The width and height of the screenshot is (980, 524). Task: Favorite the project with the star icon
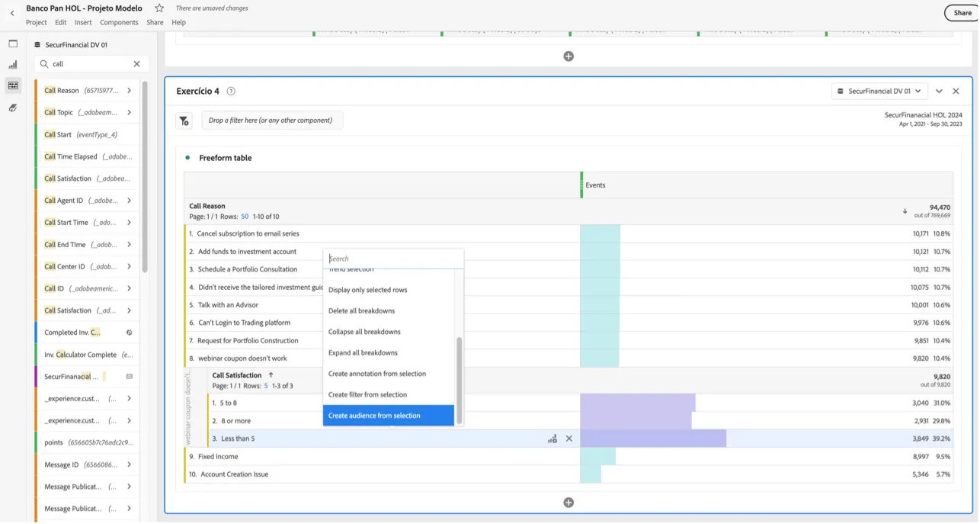[x=159, y=8]
